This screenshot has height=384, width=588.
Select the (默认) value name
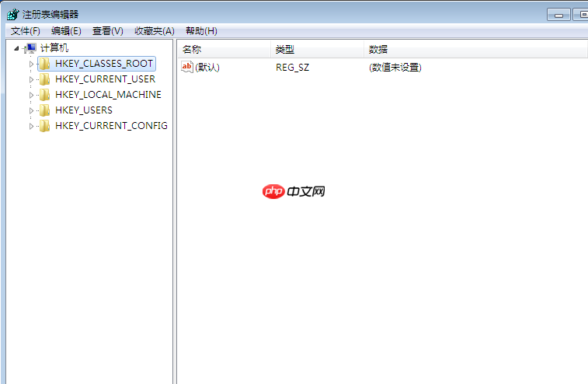coord(207,68)
